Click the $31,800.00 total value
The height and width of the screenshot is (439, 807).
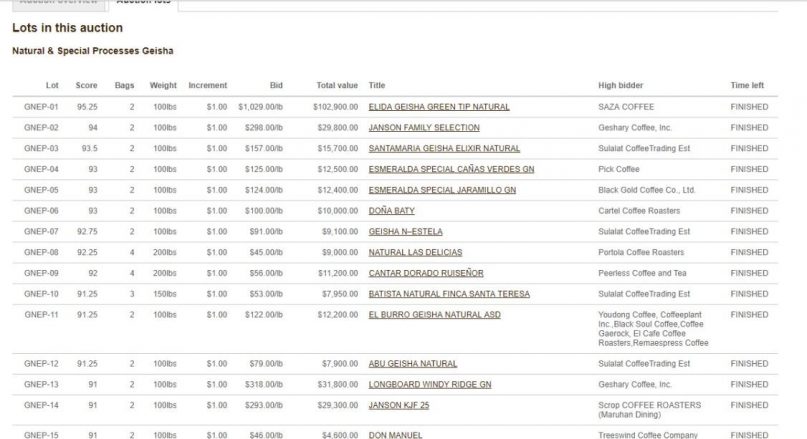click(338, 384)
